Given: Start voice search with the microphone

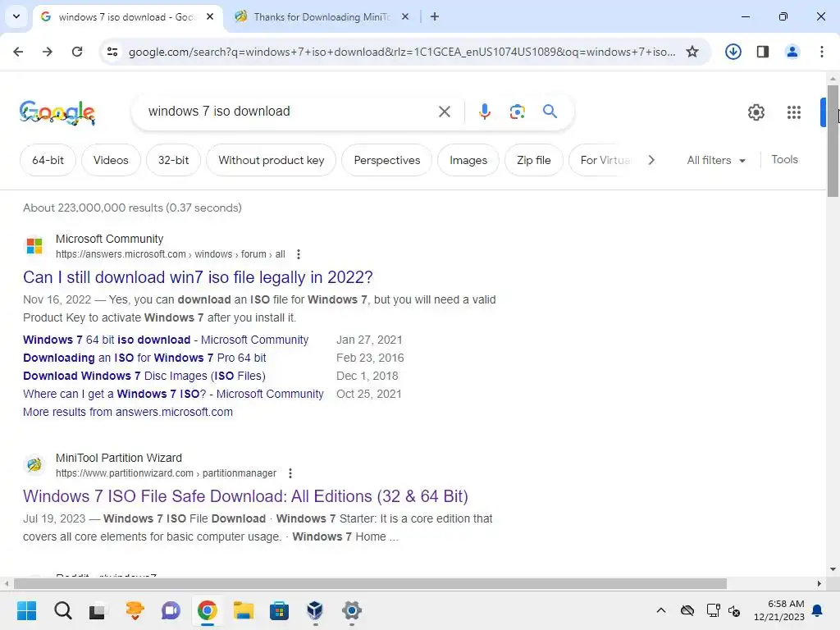Looking at the screenshot, I should [484, 112].
